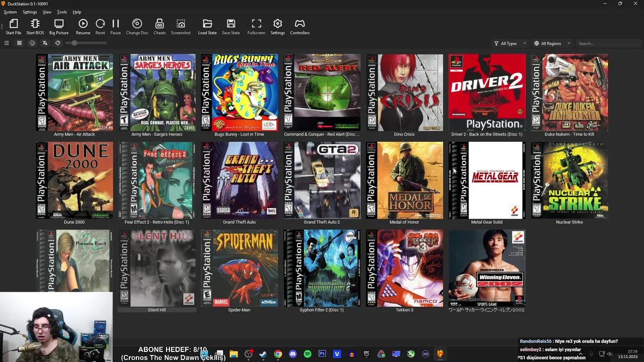Viewport: 644px width, 362px height.
Task: Select the Metal Gear Solid cover
Action: coord(487,180)
